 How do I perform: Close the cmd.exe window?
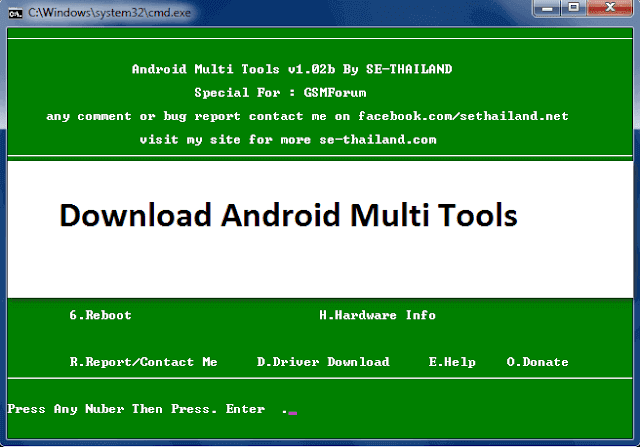[610, 8]
